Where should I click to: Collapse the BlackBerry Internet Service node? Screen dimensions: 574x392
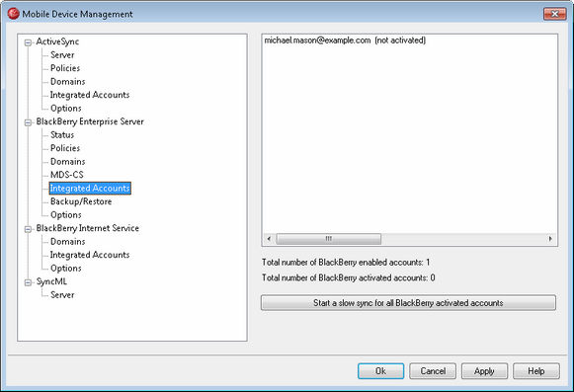(28, 229)
